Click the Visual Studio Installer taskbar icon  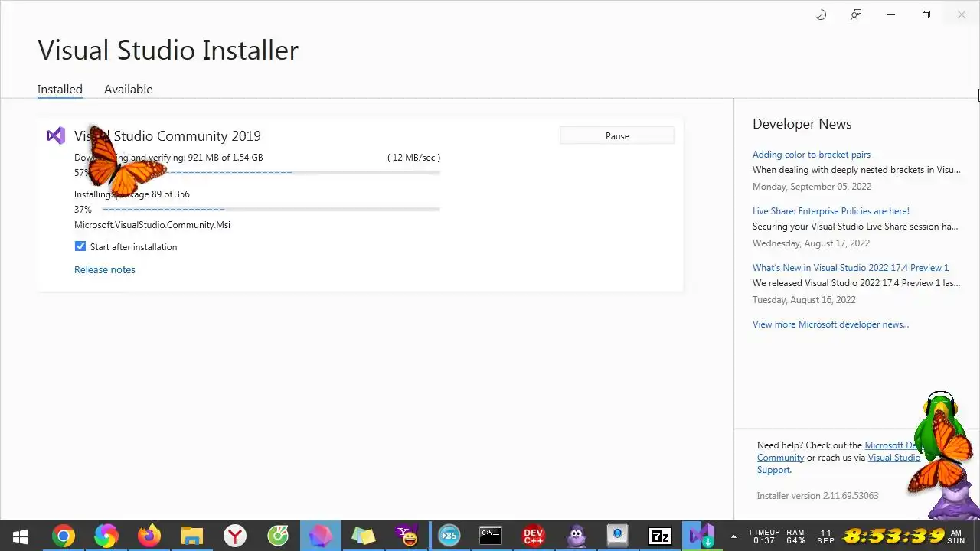pyautogui.click(x=701, y=536)
